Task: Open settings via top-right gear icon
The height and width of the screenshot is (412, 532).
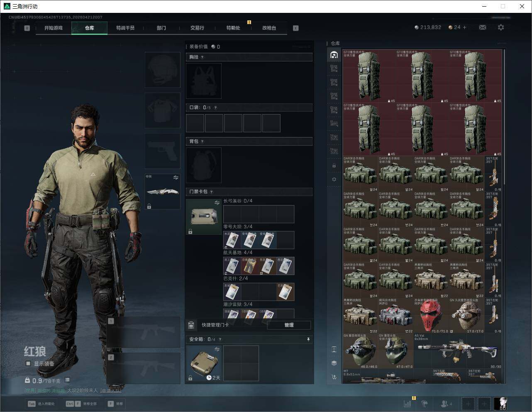Action: point(501,27)
